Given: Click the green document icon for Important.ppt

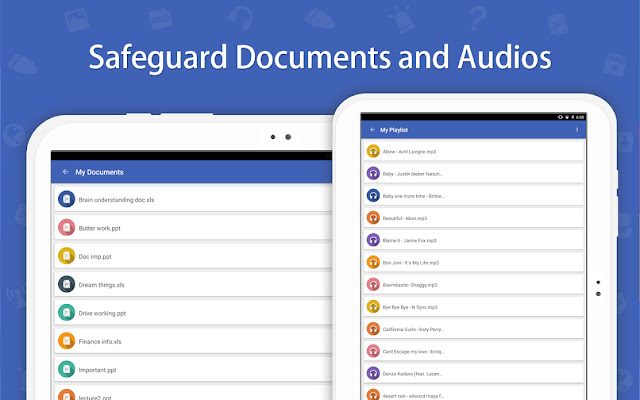Looking at the screenshot, I should (67, 369).
